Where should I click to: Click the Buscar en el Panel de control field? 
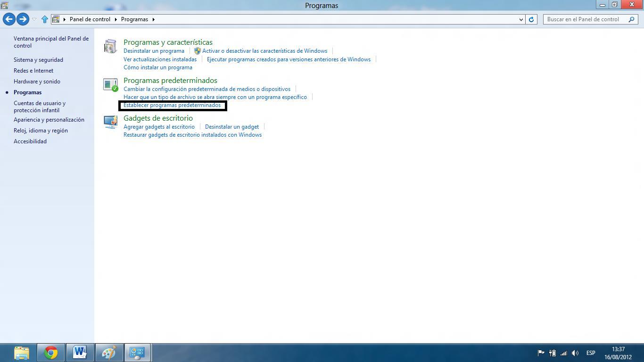coord(585,19)
